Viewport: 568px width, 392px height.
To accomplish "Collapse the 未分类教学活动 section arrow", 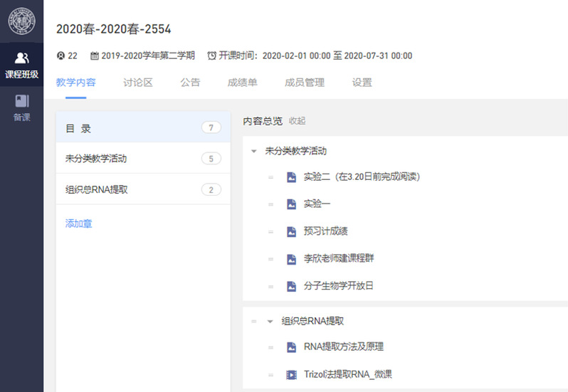I will [254, 152].
